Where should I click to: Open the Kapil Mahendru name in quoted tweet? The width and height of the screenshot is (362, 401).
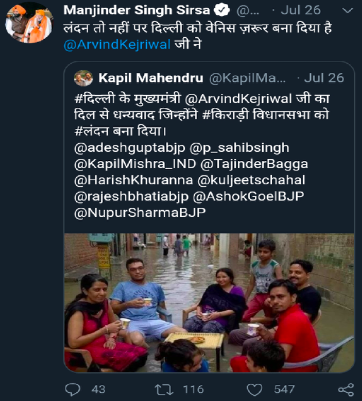(151, 78)
